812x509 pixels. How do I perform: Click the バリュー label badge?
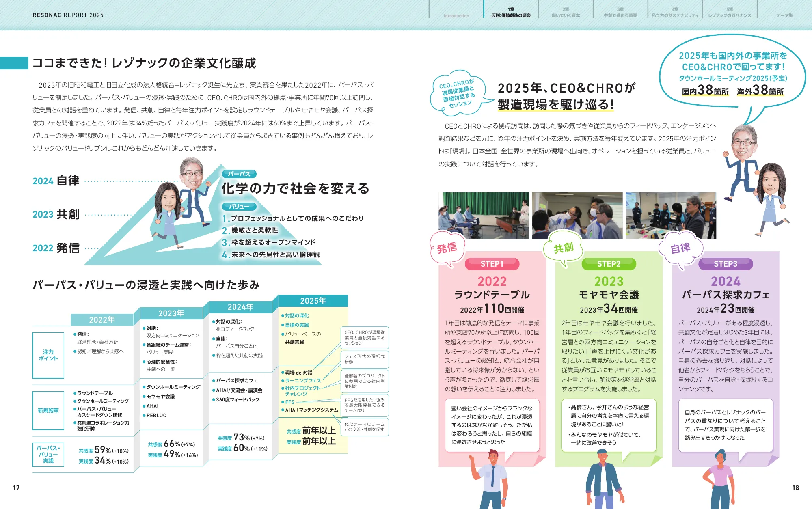click(239, 206)
